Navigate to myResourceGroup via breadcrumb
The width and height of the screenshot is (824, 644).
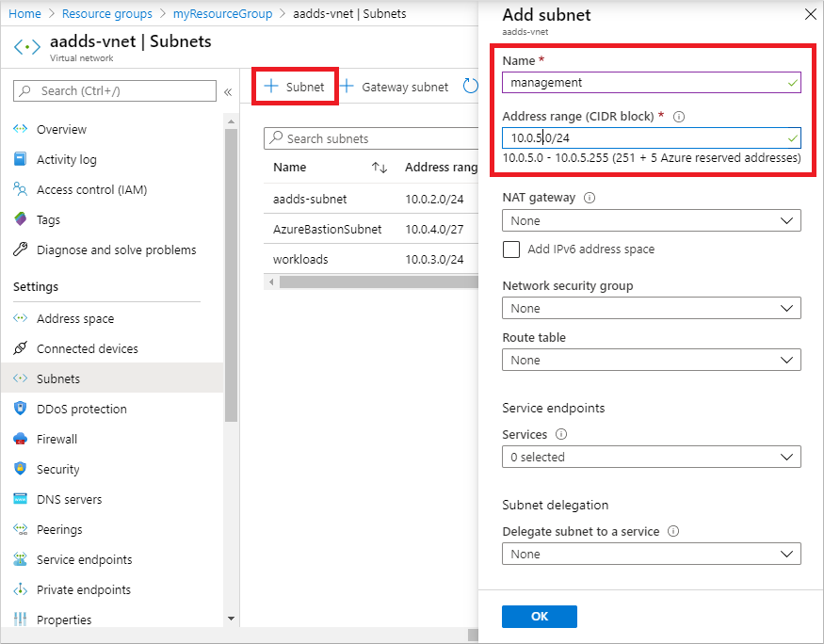(x=222, y=13)
